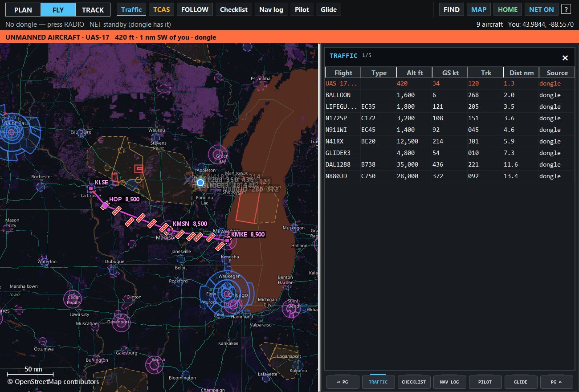Open the OpenStreetMap contributors attribution
Screen dimensions: 579x392
53,382
